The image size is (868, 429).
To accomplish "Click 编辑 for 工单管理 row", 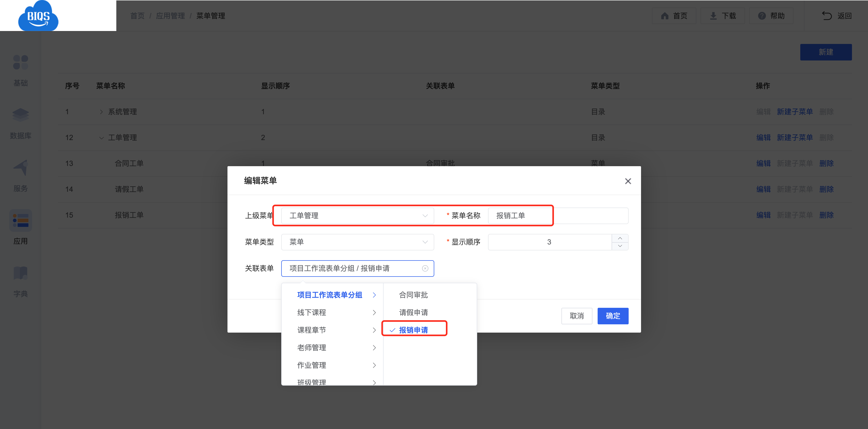I will pos(763,137).
